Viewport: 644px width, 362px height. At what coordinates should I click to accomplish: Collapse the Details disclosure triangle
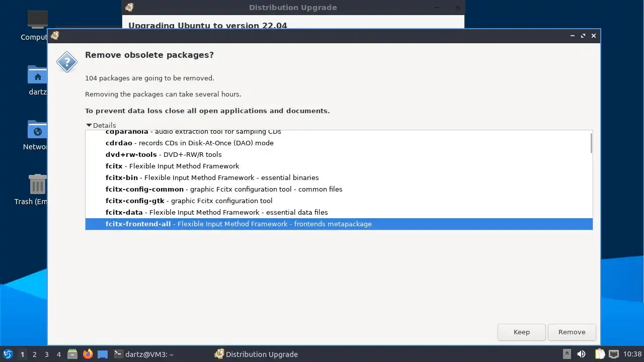pos(89,125)
